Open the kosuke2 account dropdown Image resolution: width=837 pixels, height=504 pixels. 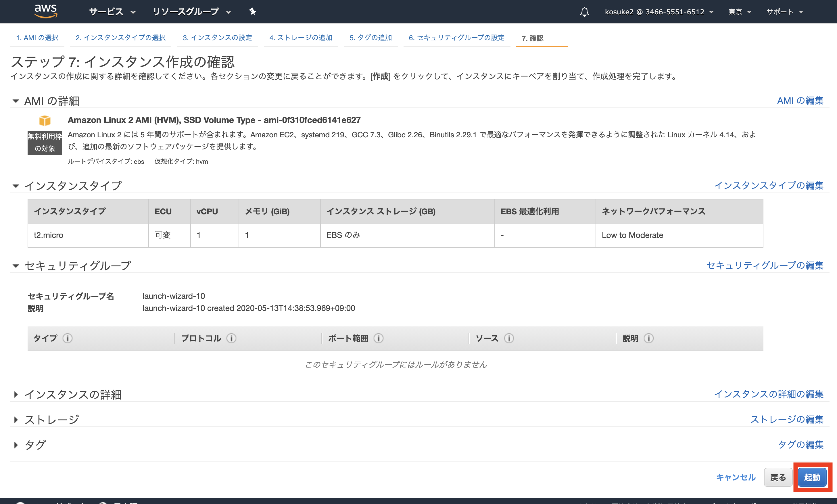[x=659, y=12]
